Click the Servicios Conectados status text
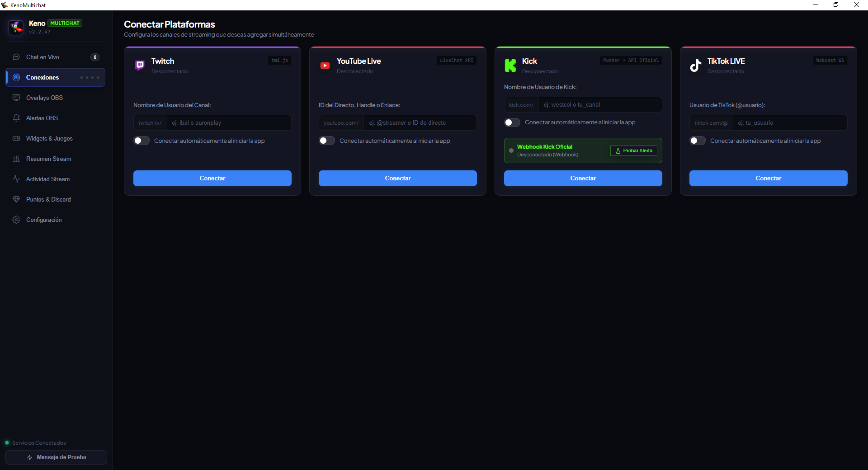The width and height of the screenshot is (868, 470). pos(39,443)
